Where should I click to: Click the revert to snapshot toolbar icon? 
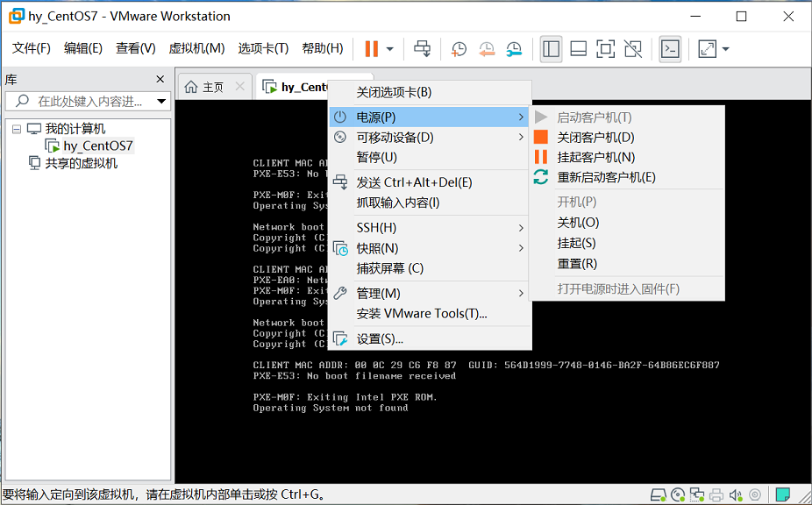(487, 49)
